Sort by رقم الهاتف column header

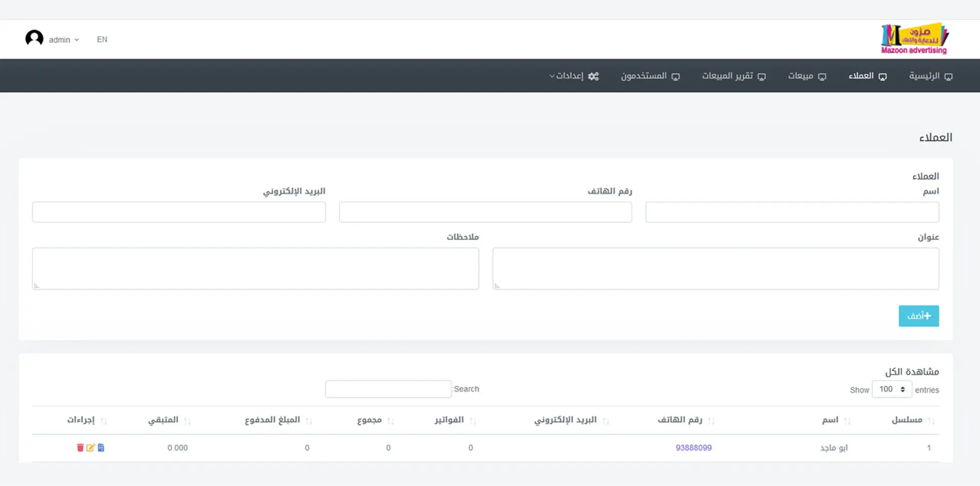tap(680, 420)
